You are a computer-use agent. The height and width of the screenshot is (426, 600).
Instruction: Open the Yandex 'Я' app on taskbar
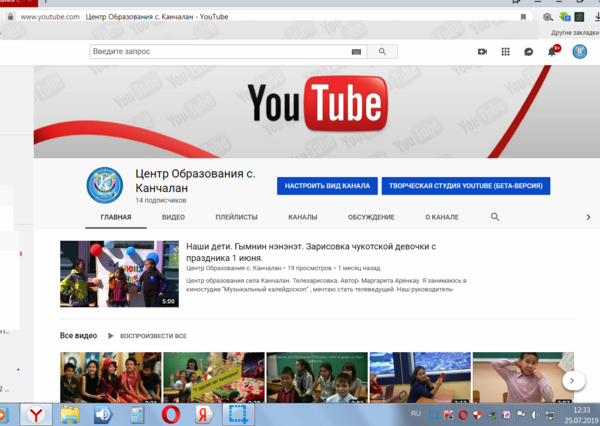[204, 415]
